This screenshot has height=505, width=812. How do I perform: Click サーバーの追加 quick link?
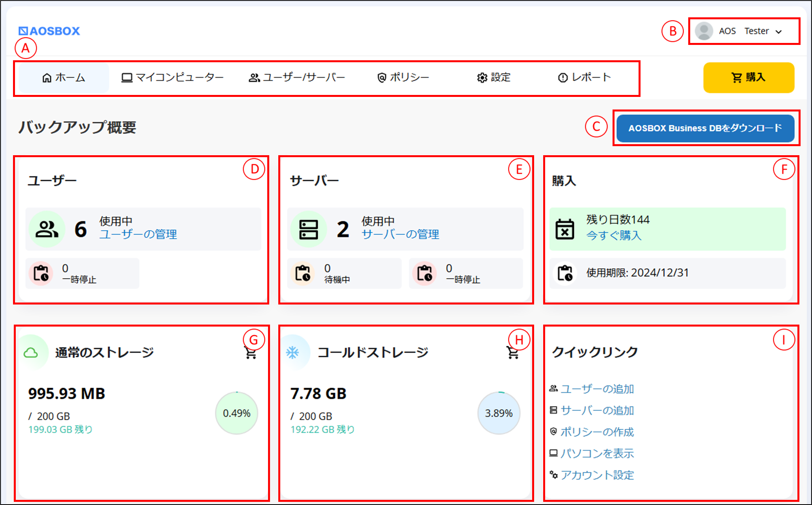pyautogui.click(x=597, y=410)
